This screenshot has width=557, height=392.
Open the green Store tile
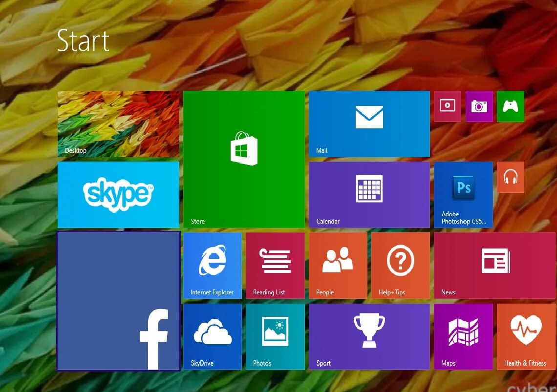[x=244, y=159]
